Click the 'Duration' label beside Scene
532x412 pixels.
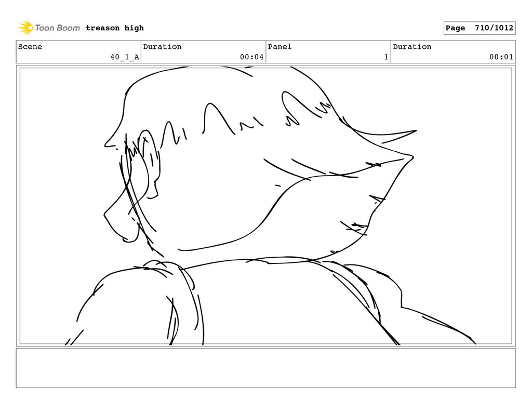[162, 47]
